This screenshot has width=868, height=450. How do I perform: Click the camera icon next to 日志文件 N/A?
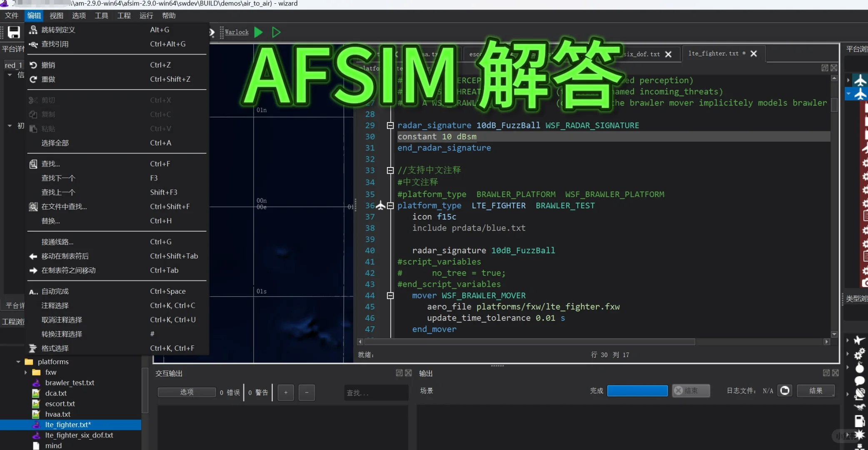pos(786,391)
